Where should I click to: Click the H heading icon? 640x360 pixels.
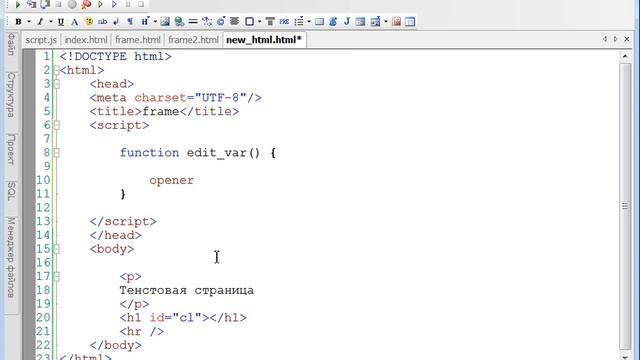coord(145,22)
